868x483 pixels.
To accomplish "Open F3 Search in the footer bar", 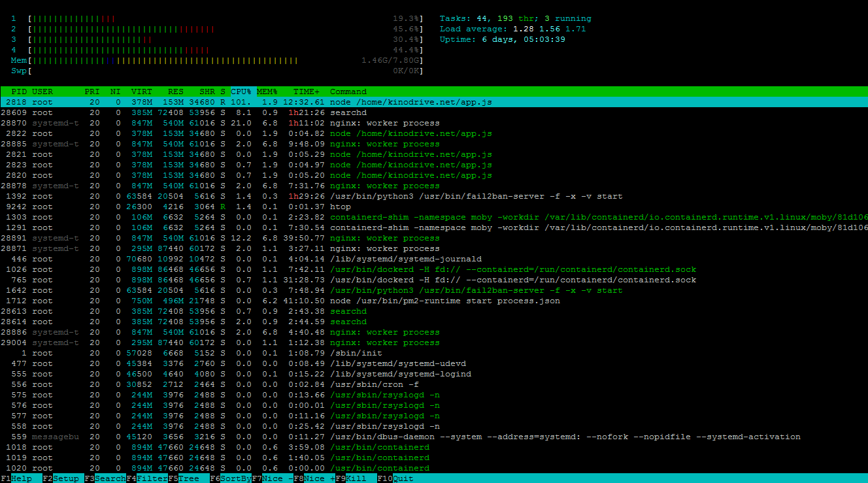I will (x=105, y=478).
